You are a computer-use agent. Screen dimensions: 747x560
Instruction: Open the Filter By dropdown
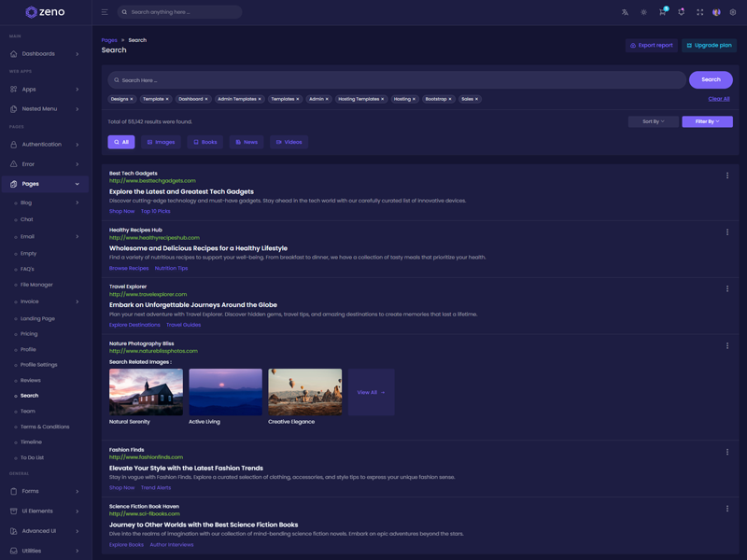[707, 121]
